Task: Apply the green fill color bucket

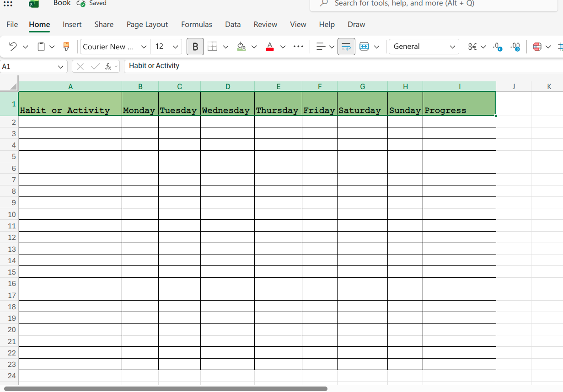Action: coord(241,47)
